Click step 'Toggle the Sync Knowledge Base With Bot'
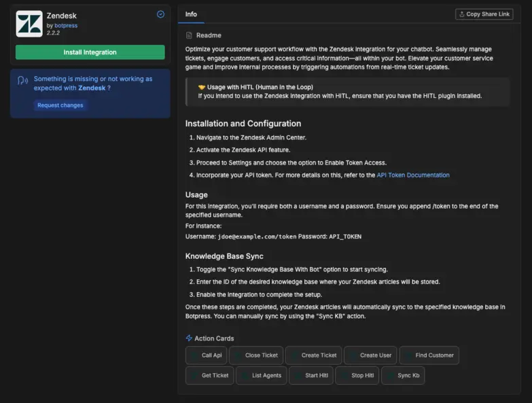This screenshot has width=532, height=403. [x=292, y=269]
